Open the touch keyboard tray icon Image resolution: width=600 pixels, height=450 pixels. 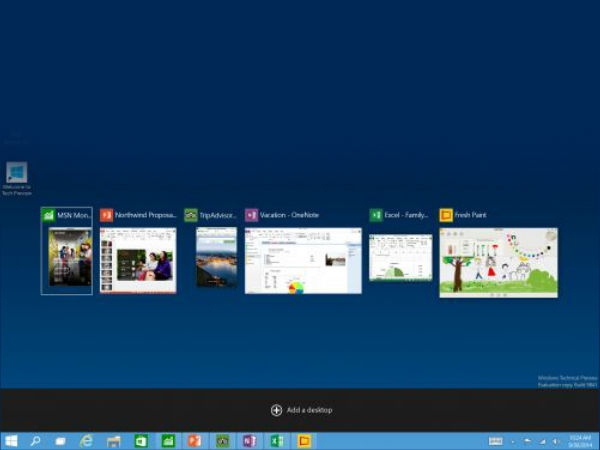(496, 442)
